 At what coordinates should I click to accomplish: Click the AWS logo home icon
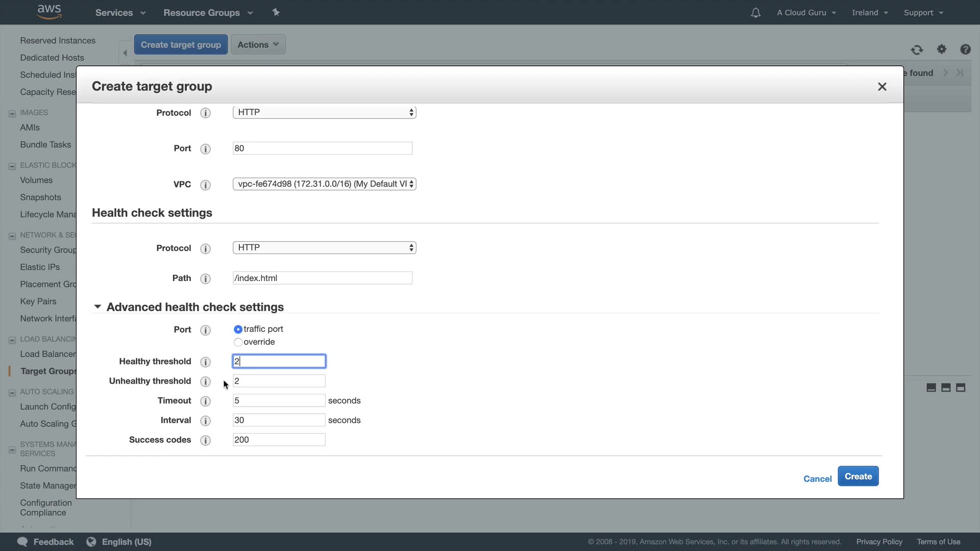[50, 12]
